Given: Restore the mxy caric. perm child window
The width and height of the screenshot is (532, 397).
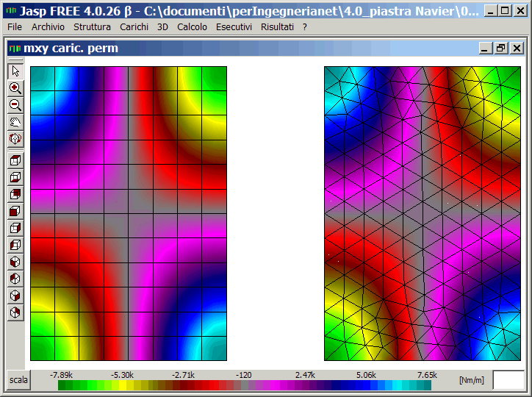Looking at the screenshot, I should point(501,49).
